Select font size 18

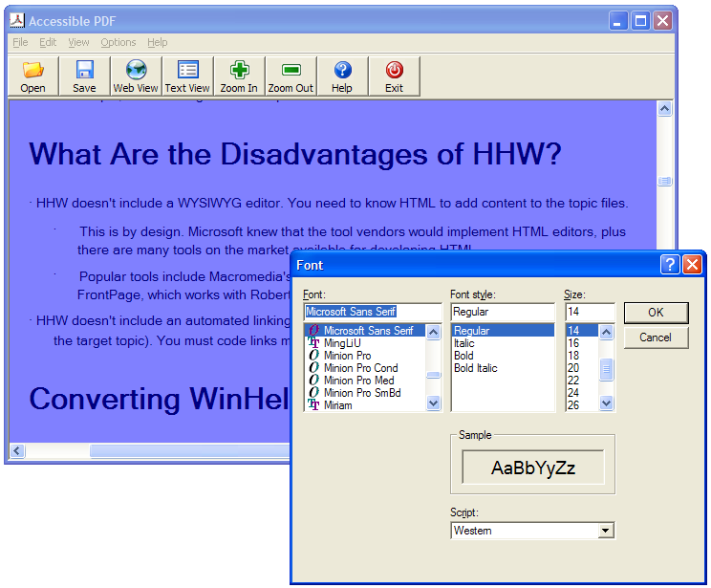(x=573, y=356)
